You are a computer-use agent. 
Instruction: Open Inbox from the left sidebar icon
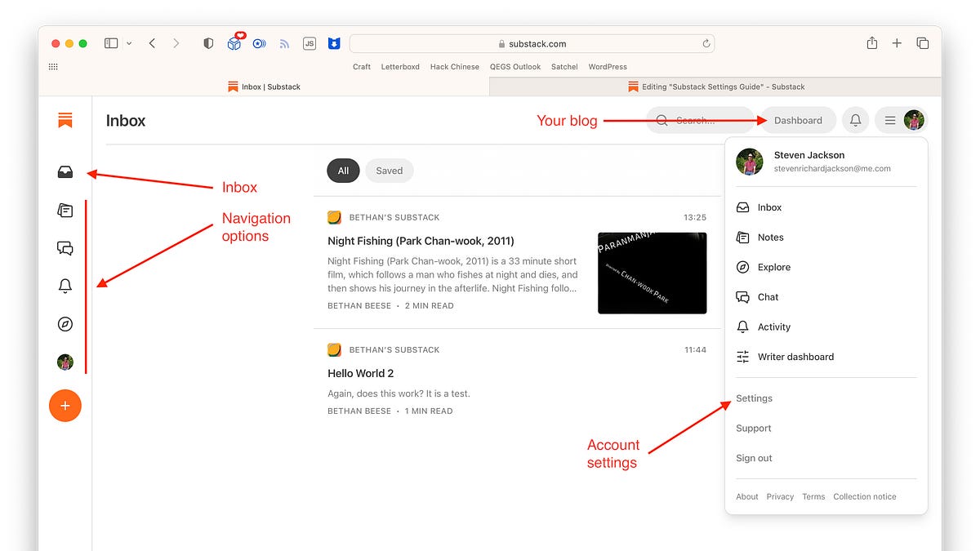coord(65,172)
